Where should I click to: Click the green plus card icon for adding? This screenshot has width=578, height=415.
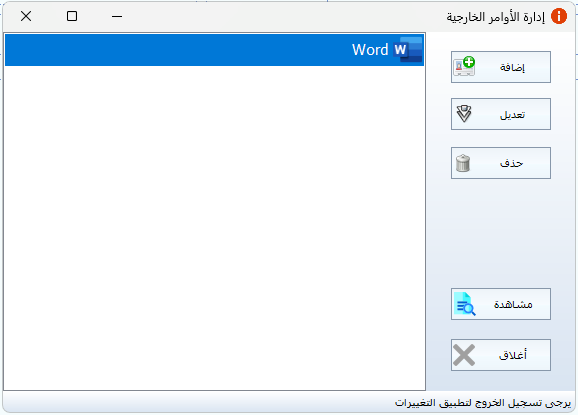pos(464,66)
